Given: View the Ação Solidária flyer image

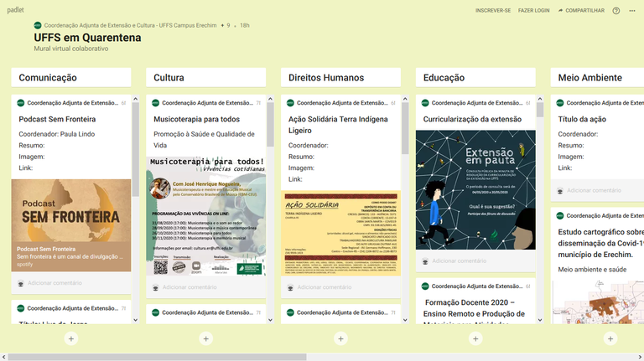Looking at the screenshot, I should tap(340, 233).
